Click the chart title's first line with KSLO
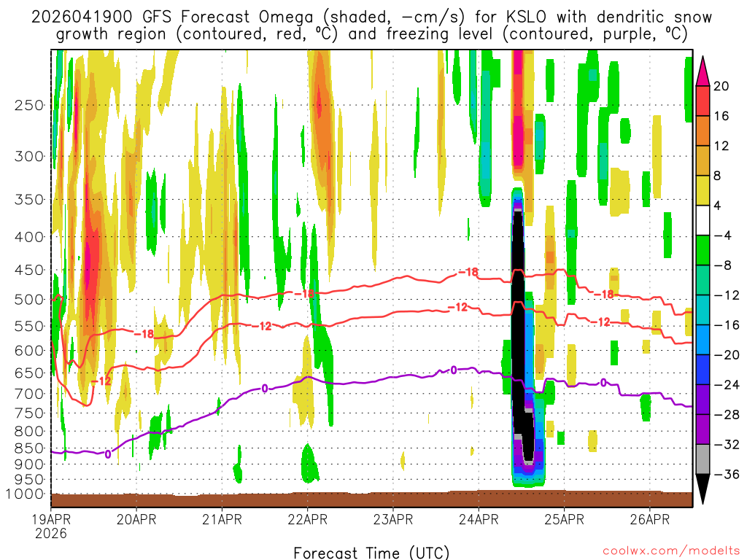The height and width of the screenshot is (560, 747). pos(371,17)
